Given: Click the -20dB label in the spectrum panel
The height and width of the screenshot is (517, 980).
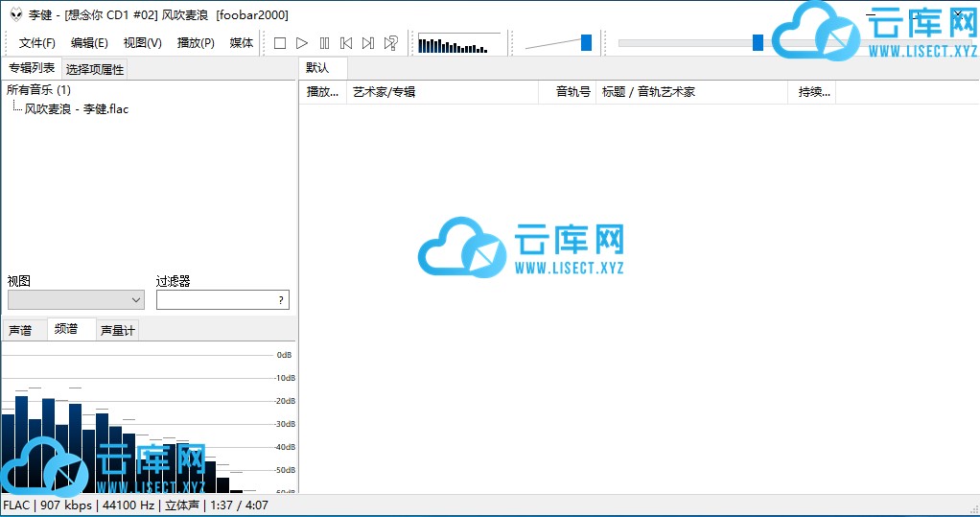Looking at the screenshot, I should click(285, 401).
